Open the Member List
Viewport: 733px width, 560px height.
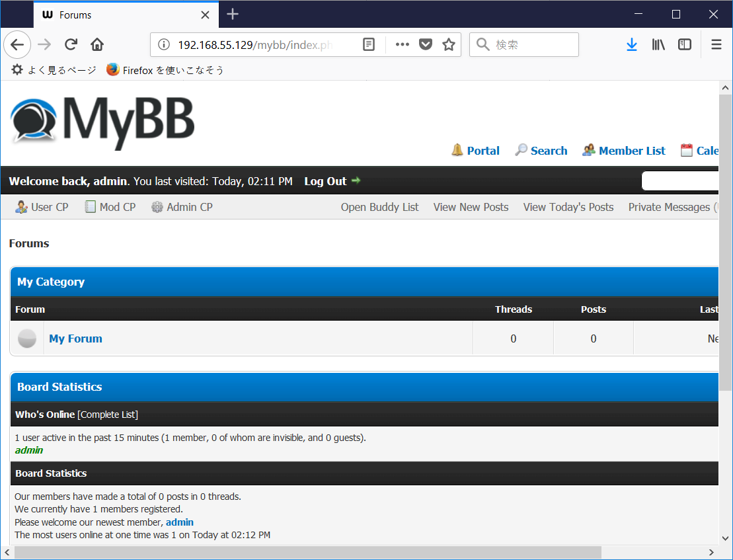point(623,151)
